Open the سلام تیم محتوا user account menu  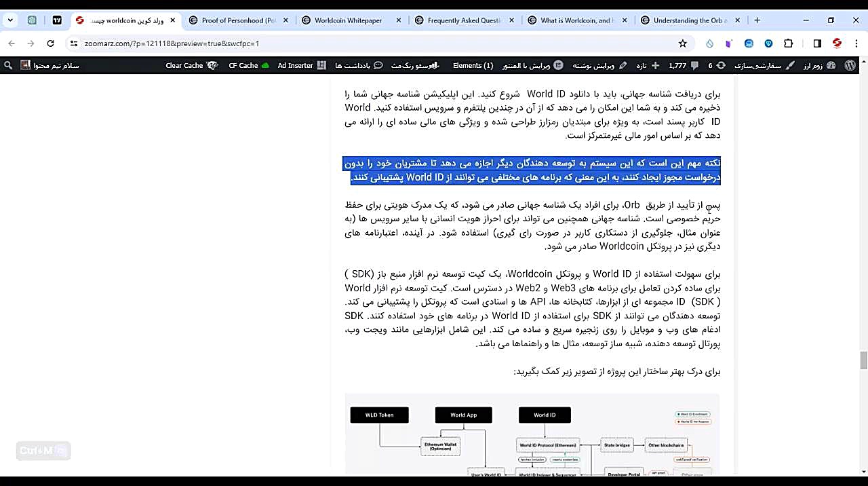coord(50,66)
